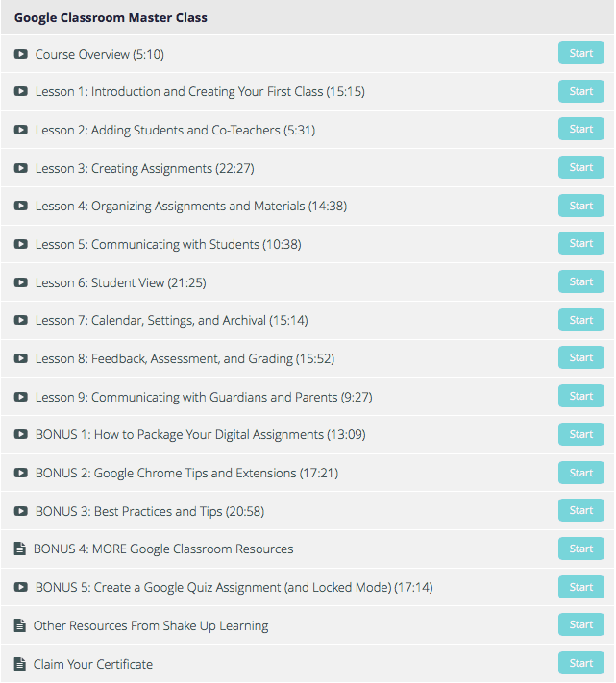This screenshot has width=616, height=683.
Task: Open BONUS 2: Google Chrome Tips and Extensions title
Action: 186,473
